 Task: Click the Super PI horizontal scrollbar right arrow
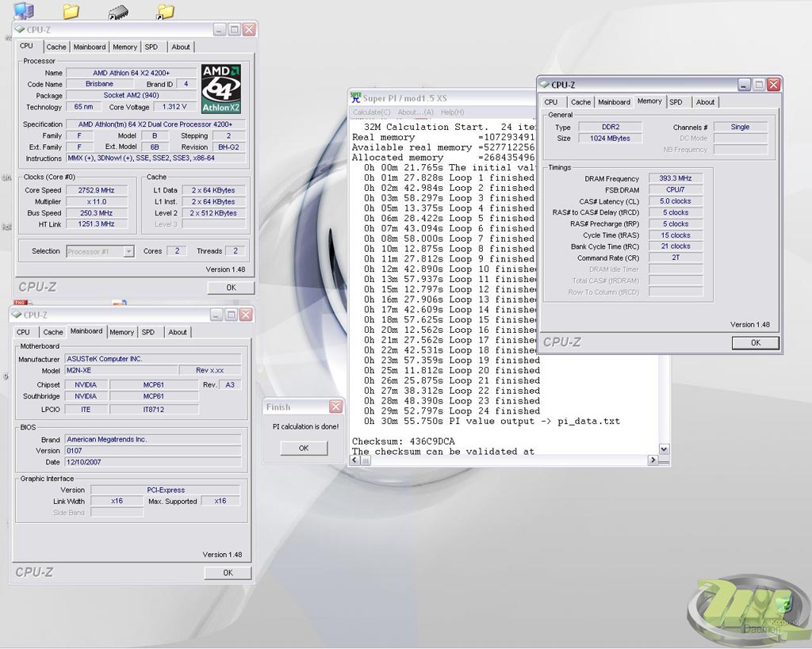pos(653,460)
